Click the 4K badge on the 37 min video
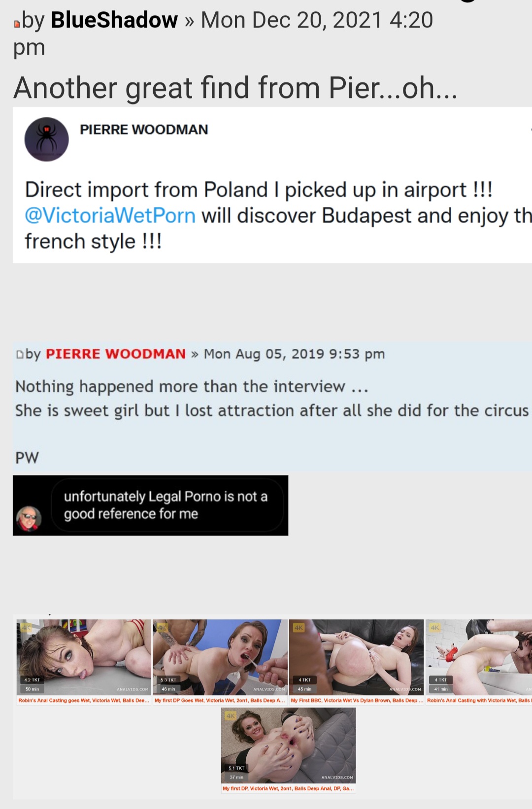Screen dimensions: 532x809 (231, 716)
